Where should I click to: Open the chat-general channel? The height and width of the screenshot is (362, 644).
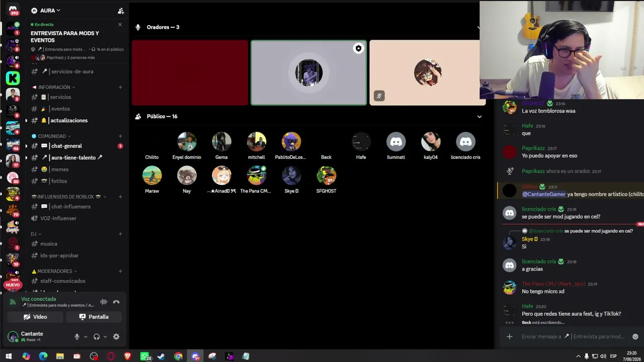point(75,146)
